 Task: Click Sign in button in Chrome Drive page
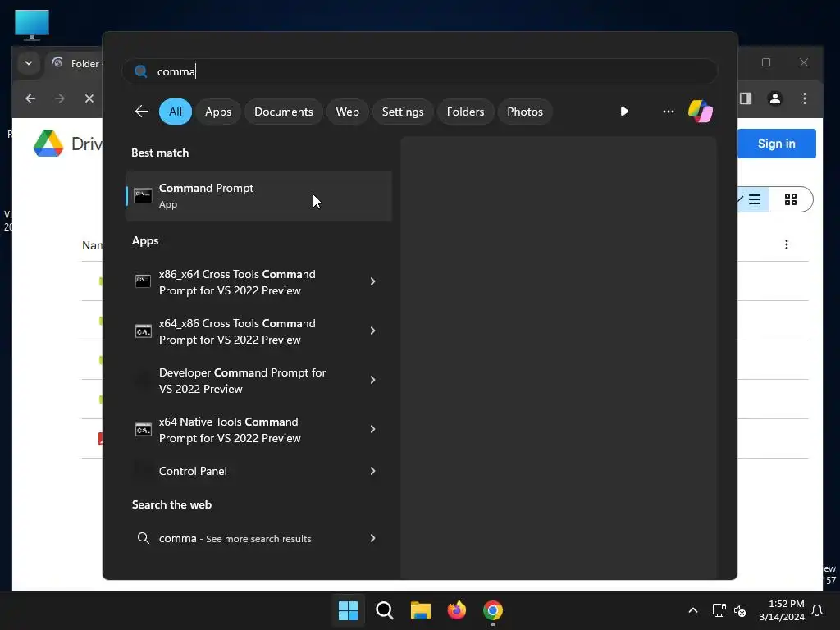coord(777,144)
